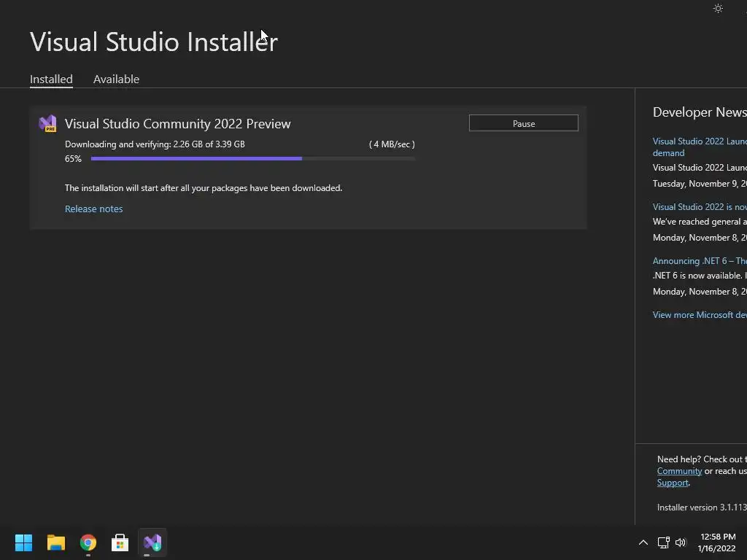Click the Visual Studio Community Preview product icon
The height and width of the screenshot is (560, 747).
click(47, 124)
